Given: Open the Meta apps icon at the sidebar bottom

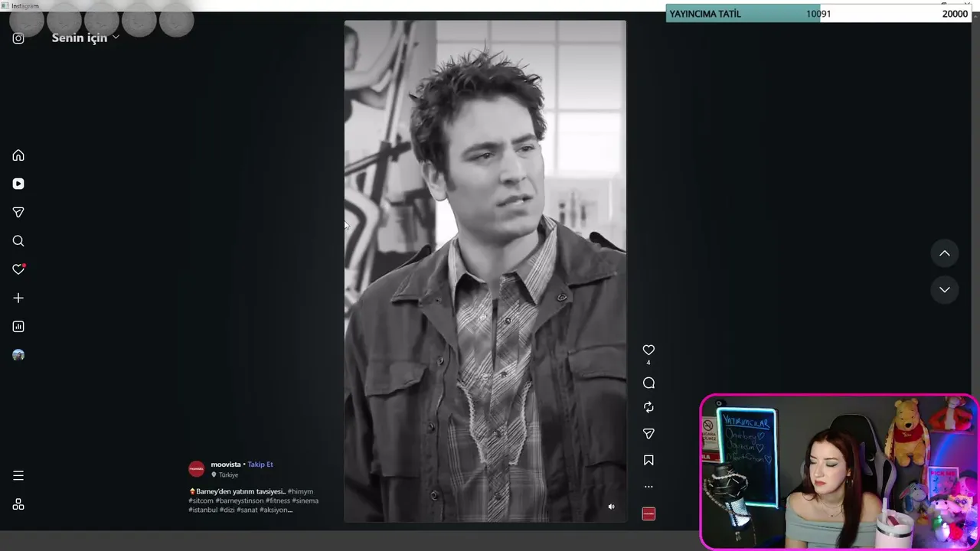Looking at the screenshot, I should (18, 504).
